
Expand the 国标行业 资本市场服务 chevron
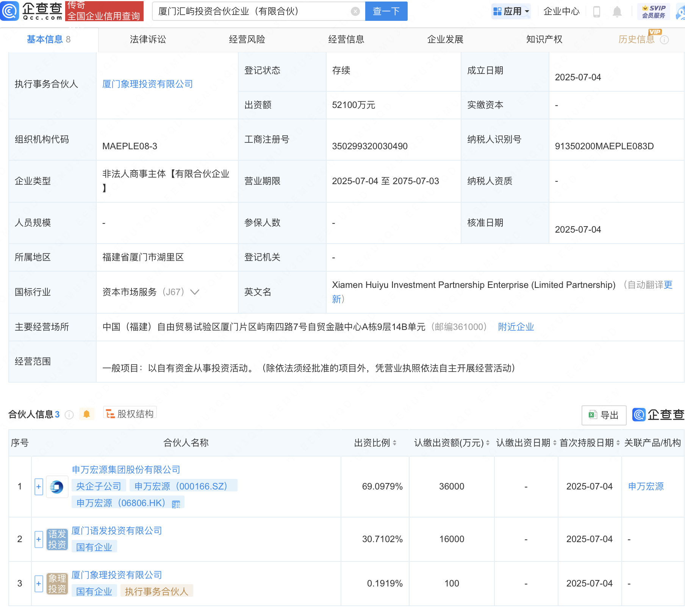[195, 292]
